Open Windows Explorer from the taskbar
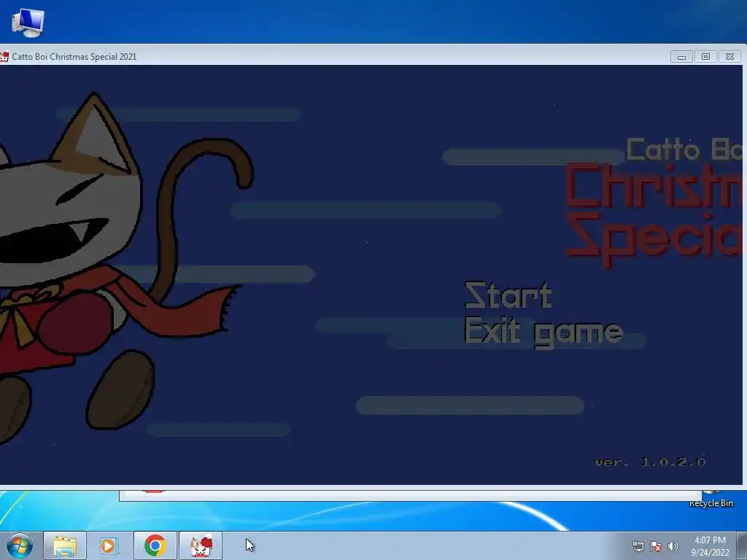Viewport: 747px width, 560px height. click(65, 545)
